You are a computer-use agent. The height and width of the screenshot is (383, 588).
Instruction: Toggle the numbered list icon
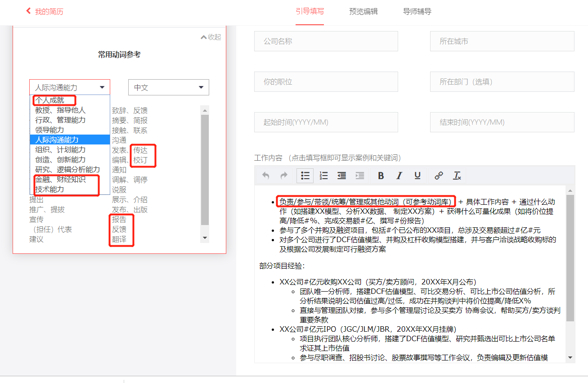pos(323,176)
